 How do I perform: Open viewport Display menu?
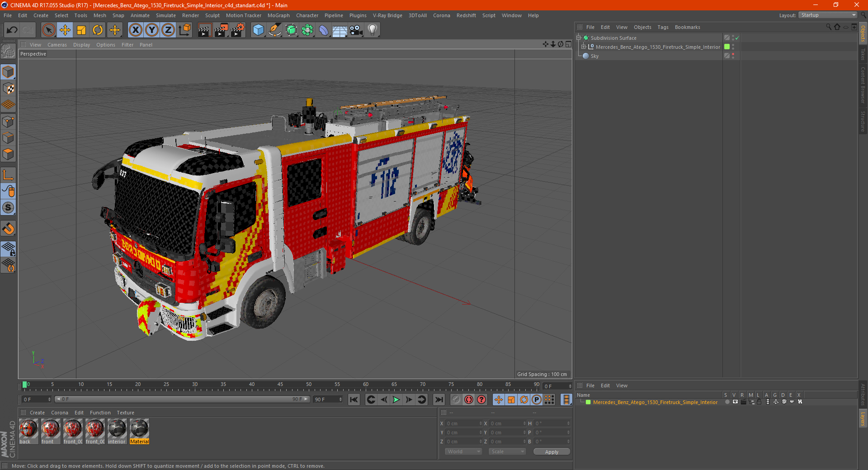pos(81,45)
